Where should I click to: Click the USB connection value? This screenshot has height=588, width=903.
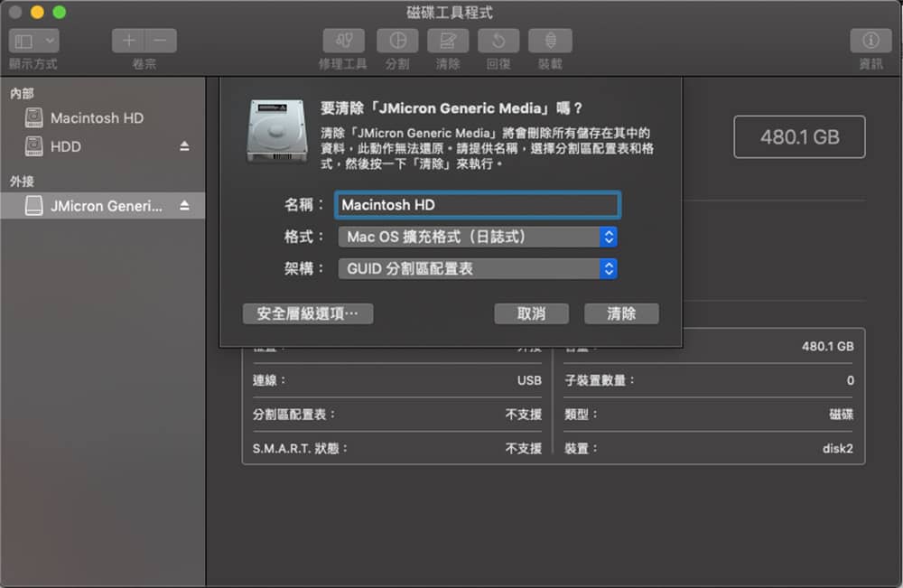point(529,380)
